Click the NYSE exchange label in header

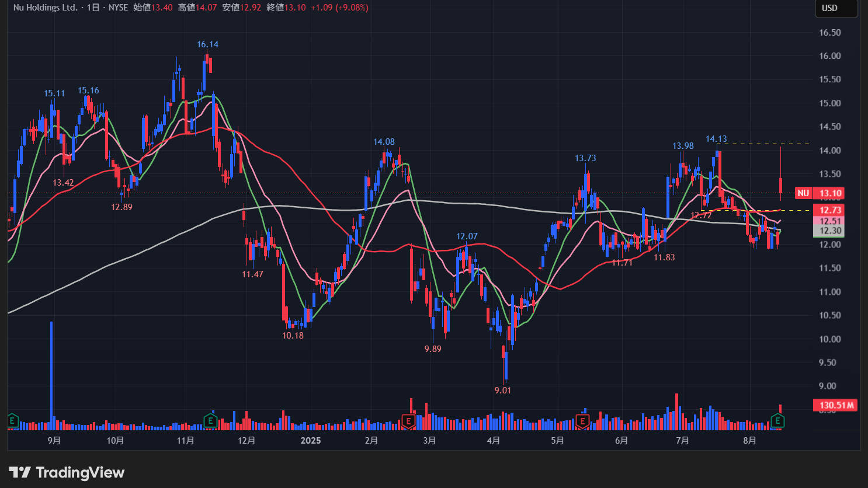[x=118, y=8]
